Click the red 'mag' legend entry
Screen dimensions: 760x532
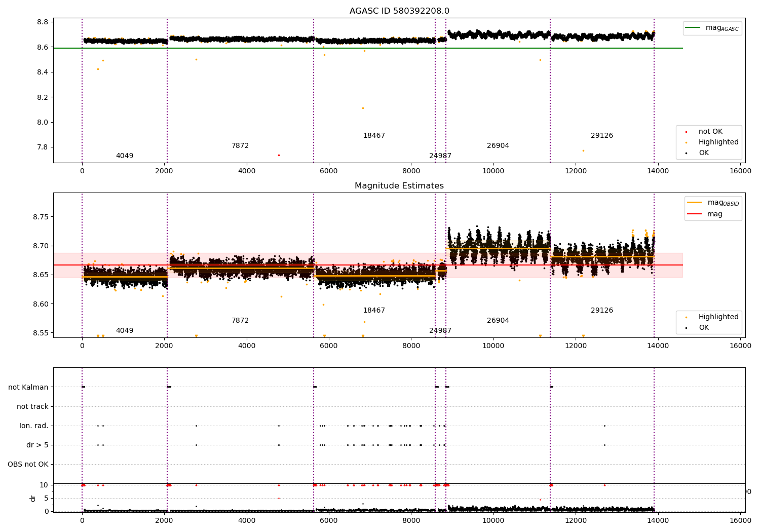coord(705,214)
